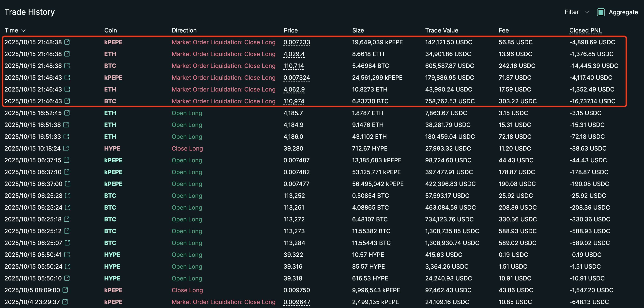Open explorer link for 21:48:38 kPEPE trade
644x308 pixels.
pyautogui.click(x=67, y=42)
